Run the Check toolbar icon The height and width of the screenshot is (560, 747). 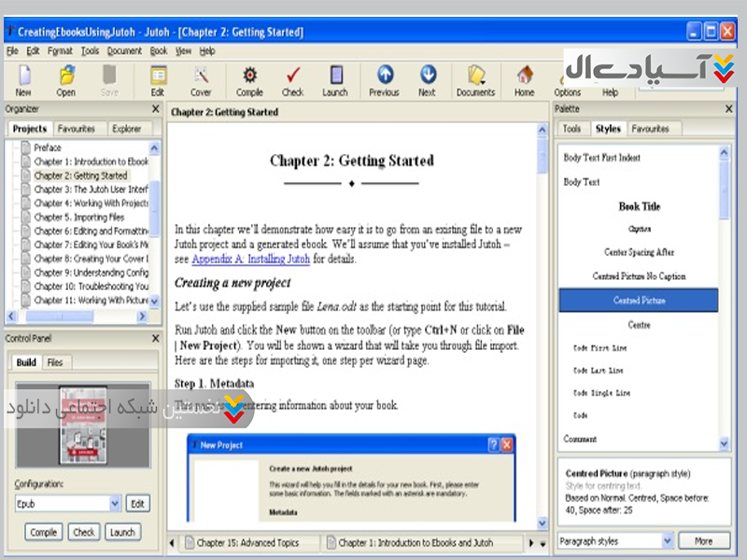[x=293, y=79]
